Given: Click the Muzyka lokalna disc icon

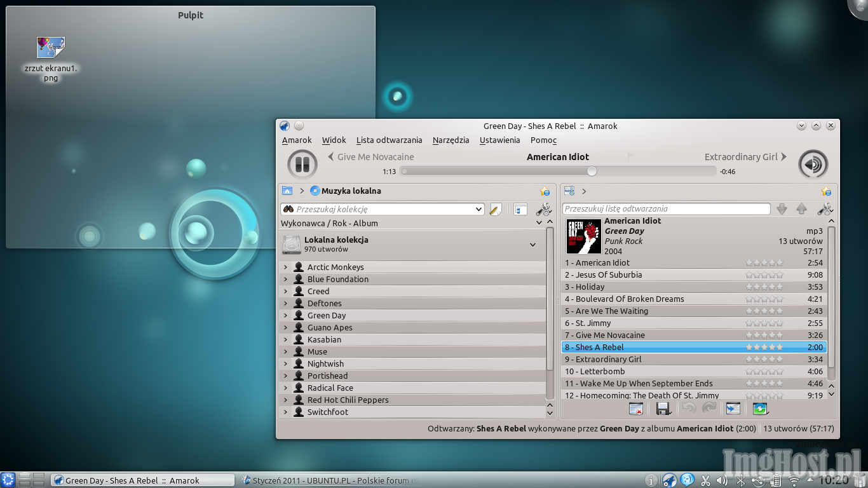Looking at the screenshot, I should (315, 191).
